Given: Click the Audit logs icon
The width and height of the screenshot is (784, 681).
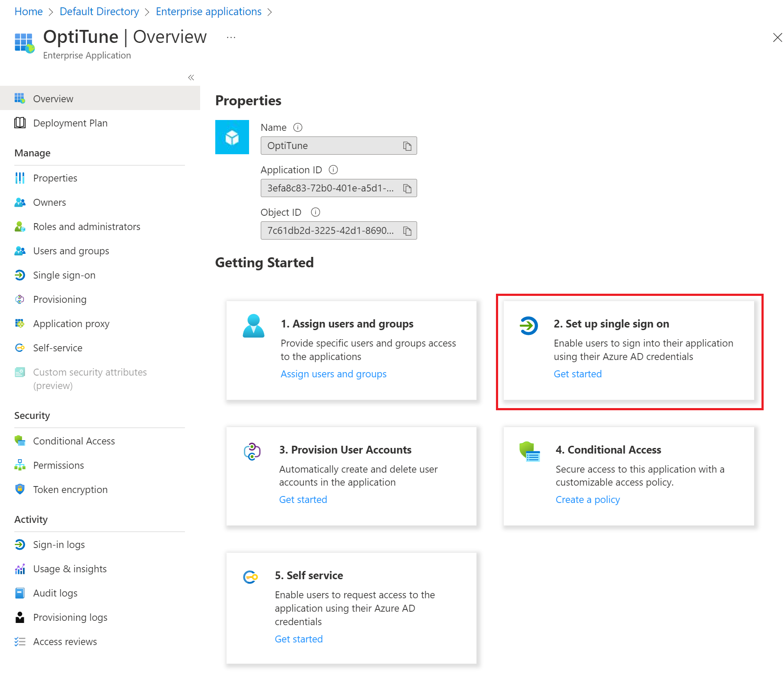Looking at the screenshot, I should coord(20,593).
